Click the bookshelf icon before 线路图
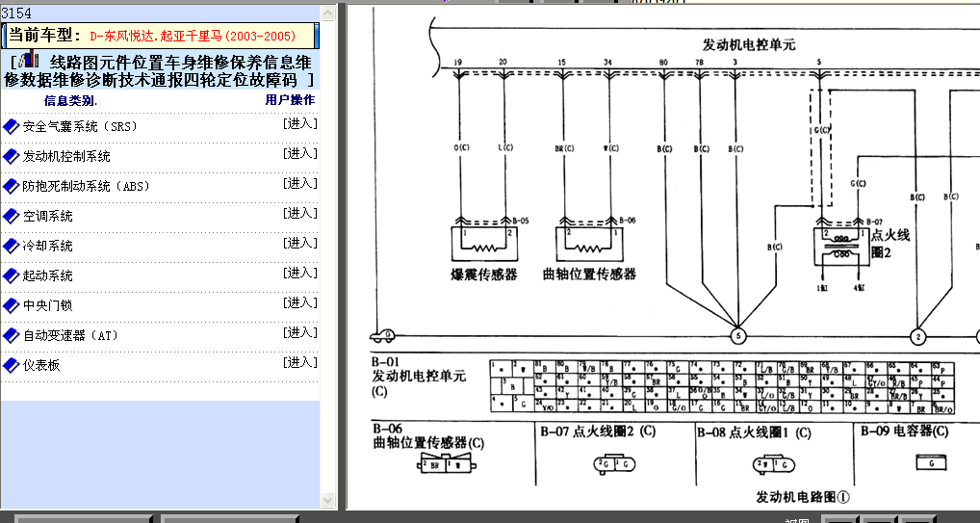 point(30,61)
